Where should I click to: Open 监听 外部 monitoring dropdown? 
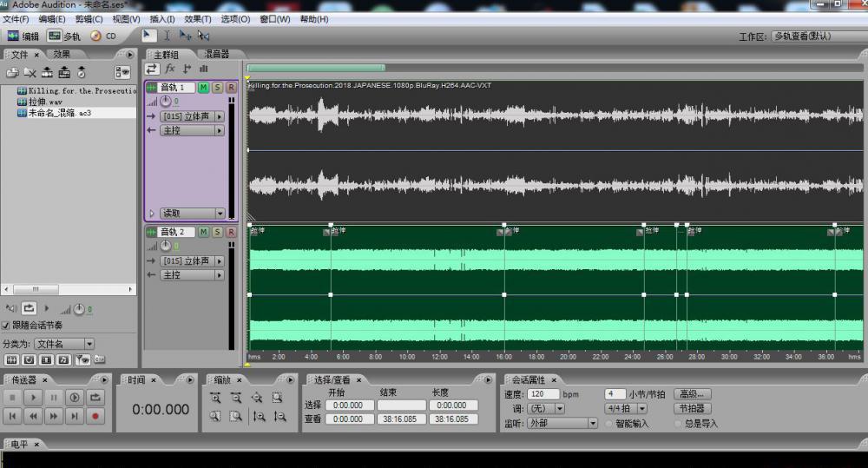pos(562,423)
